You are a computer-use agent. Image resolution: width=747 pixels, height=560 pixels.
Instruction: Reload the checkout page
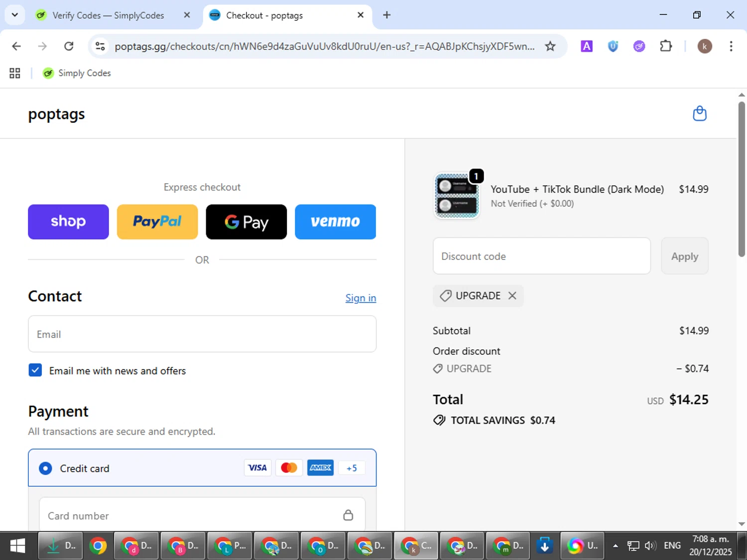click(x=69, y=46)
